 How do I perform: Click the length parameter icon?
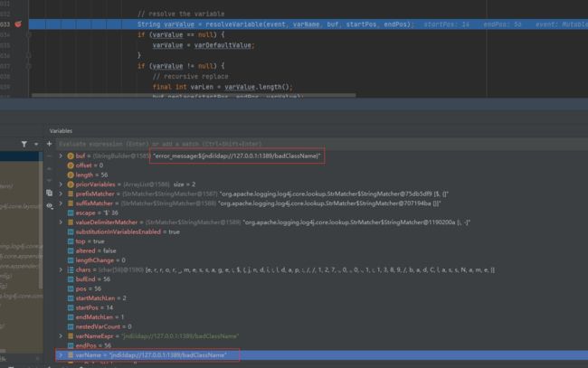[x=71, y=175]
